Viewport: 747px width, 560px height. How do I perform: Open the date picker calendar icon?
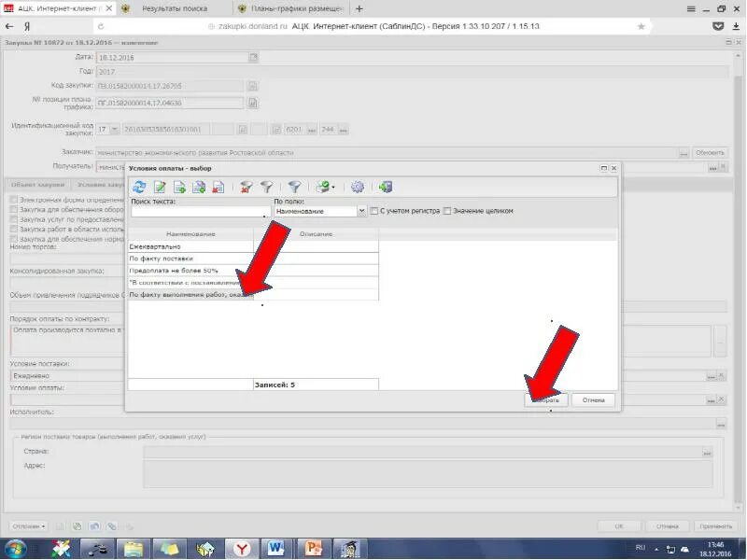pos(253,58)
